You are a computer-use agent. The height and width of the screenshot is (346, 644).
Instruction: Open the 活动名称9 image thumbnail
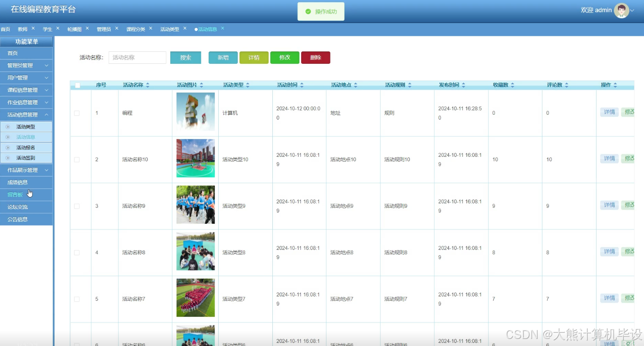click(196, 205)
